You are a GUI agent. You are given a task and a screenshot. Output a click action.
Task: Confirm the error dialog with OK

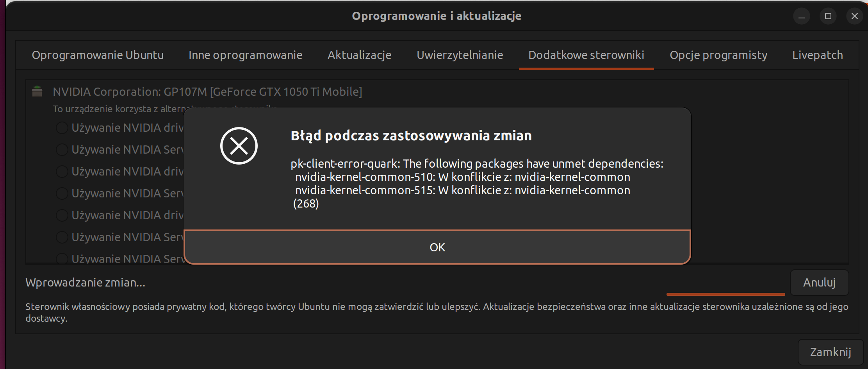point(437,247)
